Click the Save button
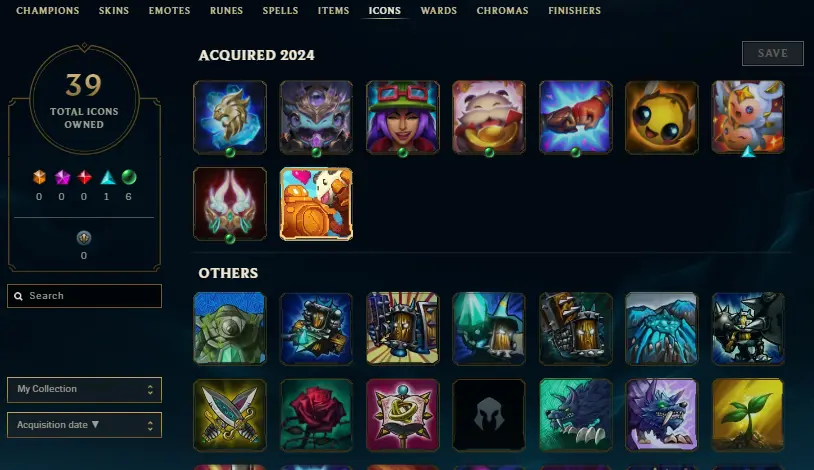 click(772, 53)
